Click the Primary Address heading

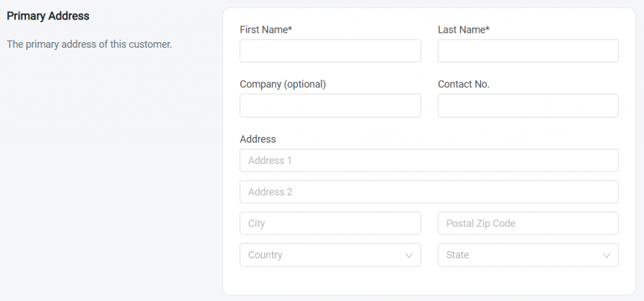point(48,16)
